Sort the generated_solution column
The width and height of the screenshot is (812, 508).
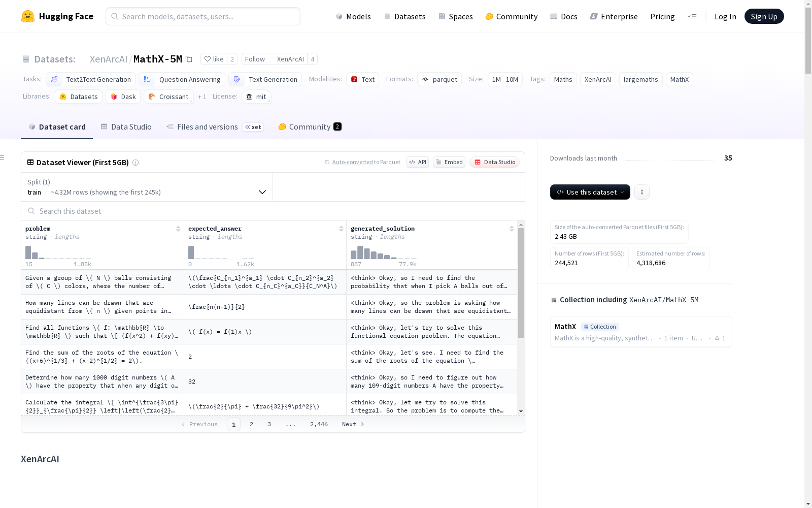(512, 229)
